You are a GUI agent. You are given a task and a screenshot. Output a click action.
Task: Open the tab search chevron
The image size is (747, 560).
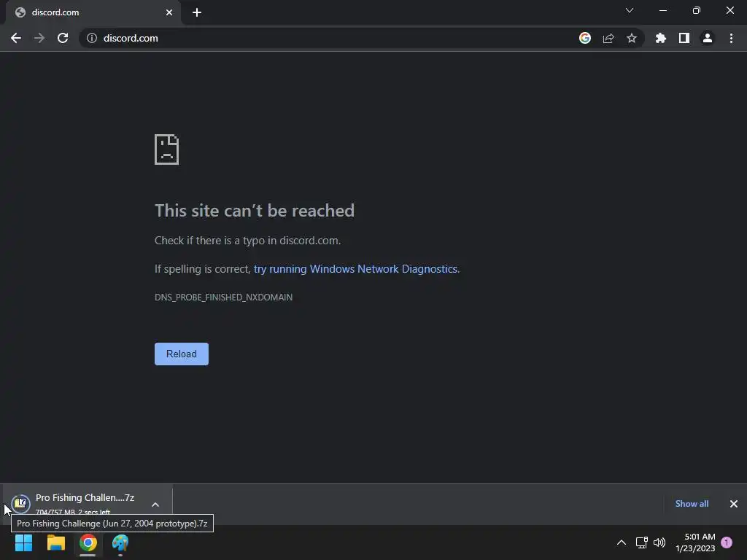(x=630, y=10)
